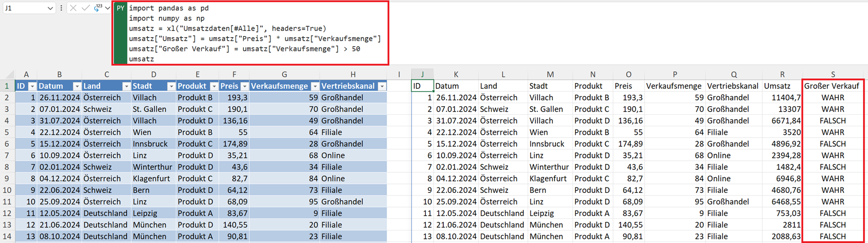Open the Land filter arrow
Viewport: 868px width, 243px height.
pos(126,86)
